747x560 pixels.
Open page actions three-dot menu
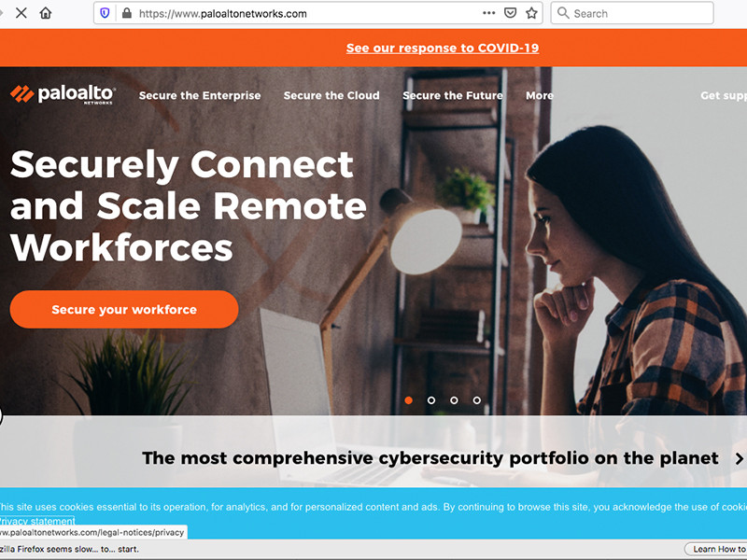pos(488,13)
